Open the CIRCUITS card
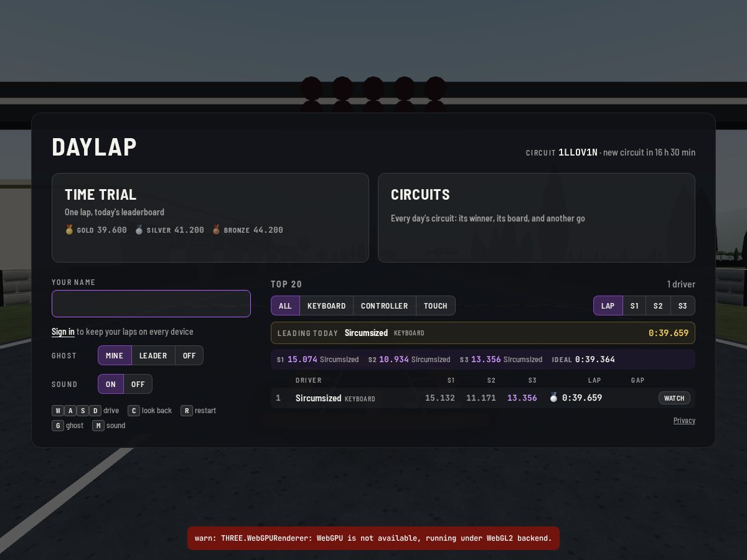The height and width of the screenshot is (560, 747). click(x=537, y=218)
